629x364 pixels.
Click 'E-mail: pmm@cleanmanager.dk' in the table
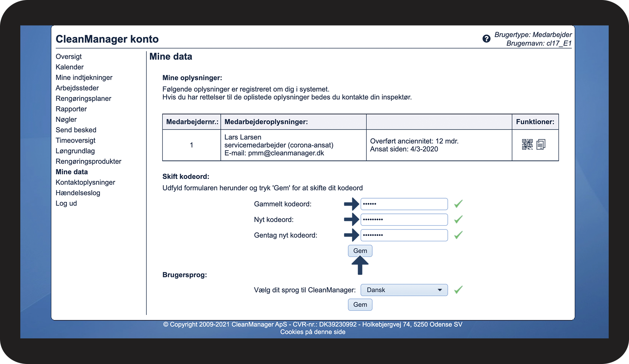click(274, 153)
